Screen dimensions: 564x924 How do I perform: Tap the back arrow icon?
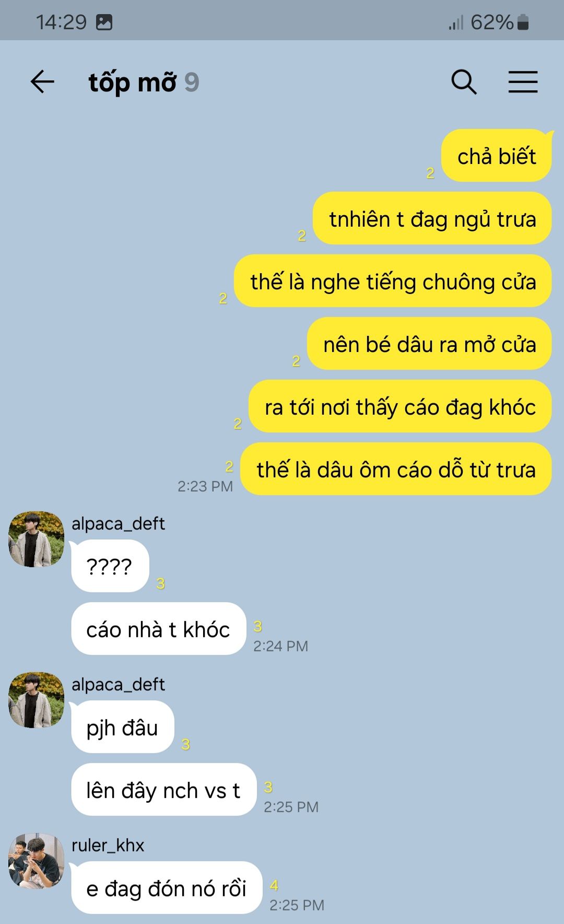click(42, 82)
